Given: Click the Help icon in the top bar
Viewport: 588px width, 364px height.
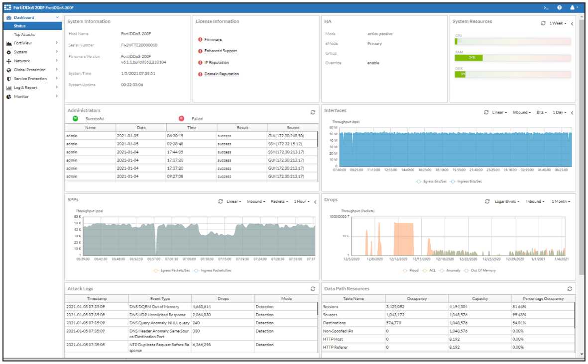Looking at the screenshot, I should (x=560, y=7).
